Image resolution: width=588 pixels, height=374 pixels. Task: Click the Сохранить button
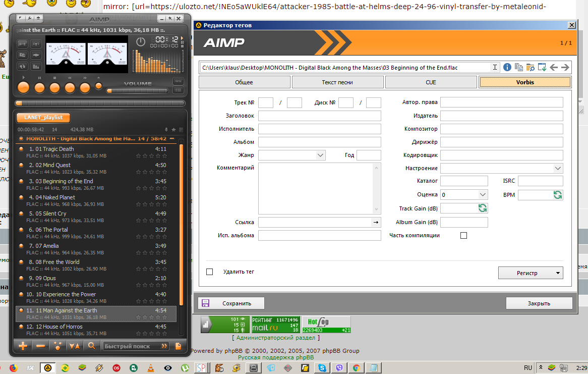pos(231,303)
